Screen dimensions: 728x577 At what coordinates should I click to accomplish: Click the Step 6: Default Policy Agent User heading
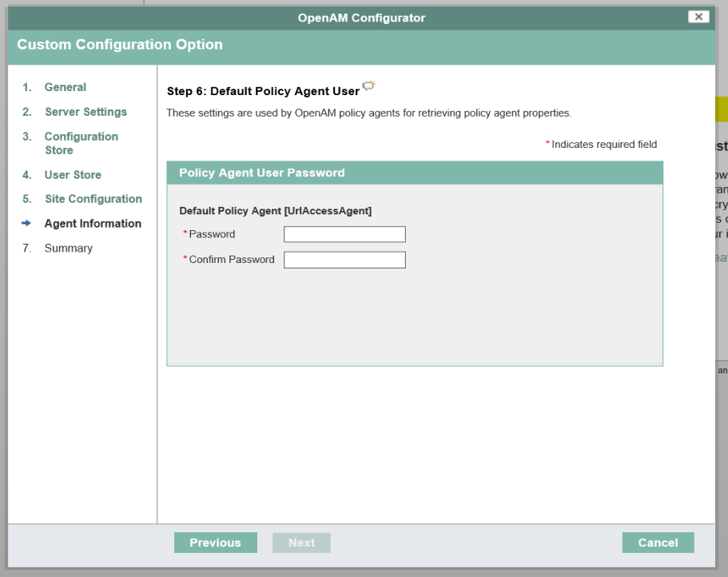[x=263, y=91]
